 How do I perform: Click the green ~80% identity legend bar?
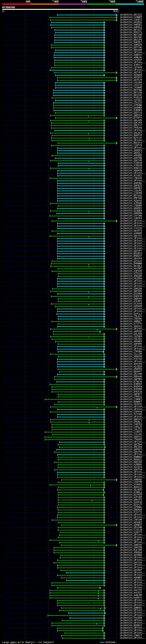(101, 4)
